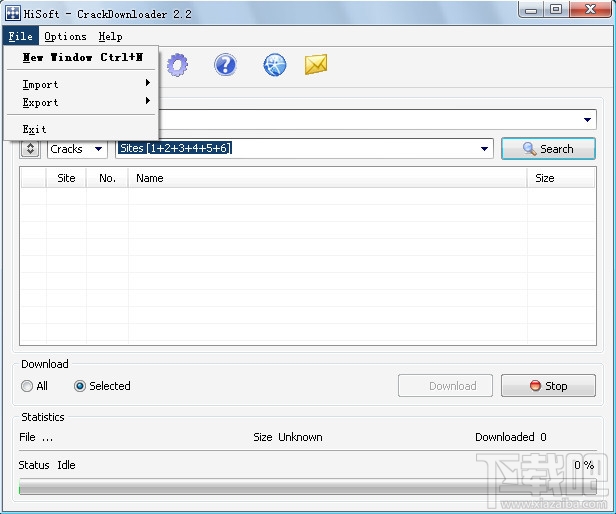Image resolution: width=616 pixels, height=514 pixels.
Task: Click the disabled Download button
Action: (x=445, y=386)
